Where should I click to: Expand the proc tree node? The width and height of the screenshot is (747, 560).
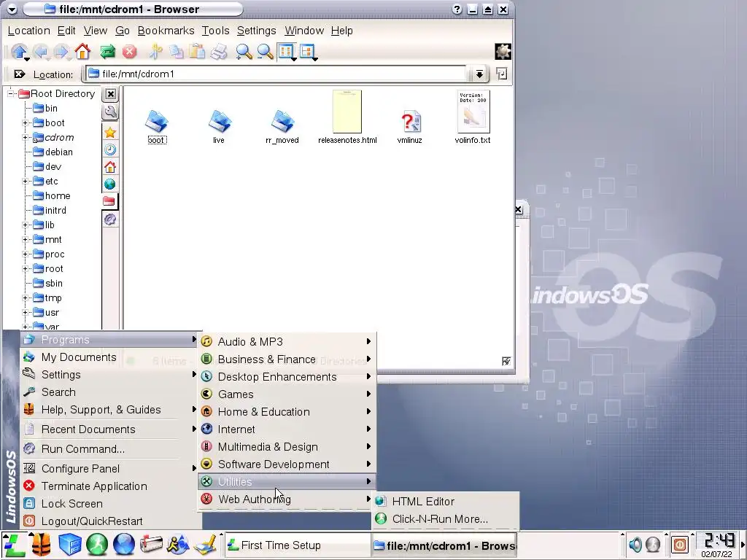[26, 254]
